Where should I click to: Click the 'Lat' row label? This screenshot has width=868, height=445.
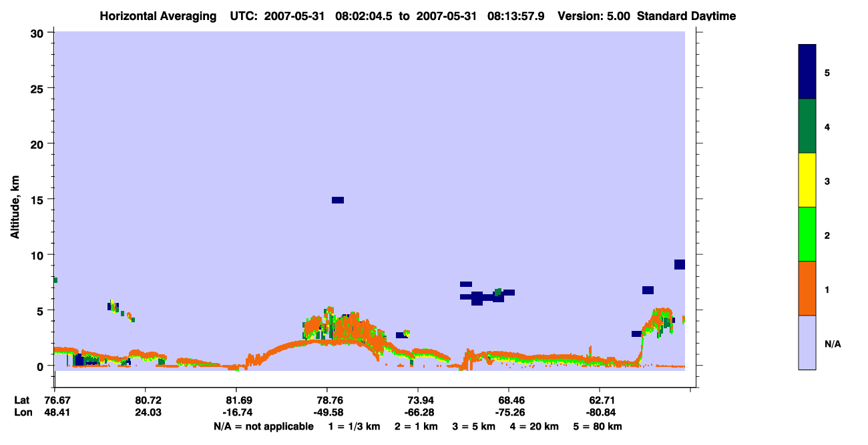click(x=22, y=400)
